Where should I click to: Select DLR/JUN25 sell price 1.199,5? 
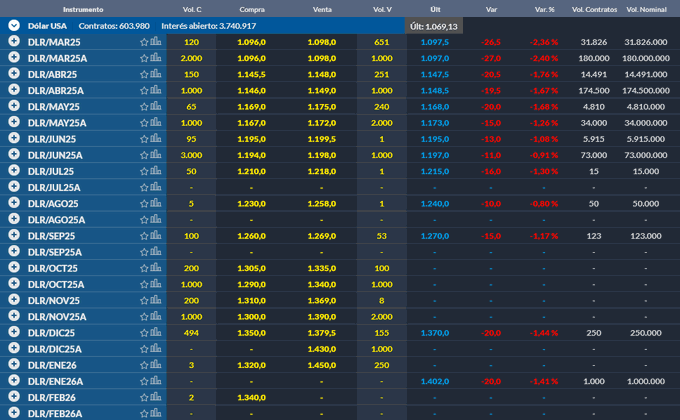click(322, 139)
